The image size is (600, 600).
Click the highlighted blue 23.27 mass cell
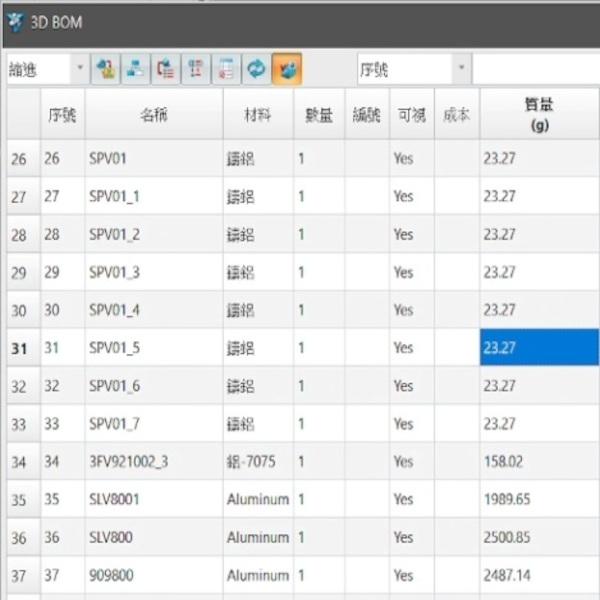pos(540,347)
